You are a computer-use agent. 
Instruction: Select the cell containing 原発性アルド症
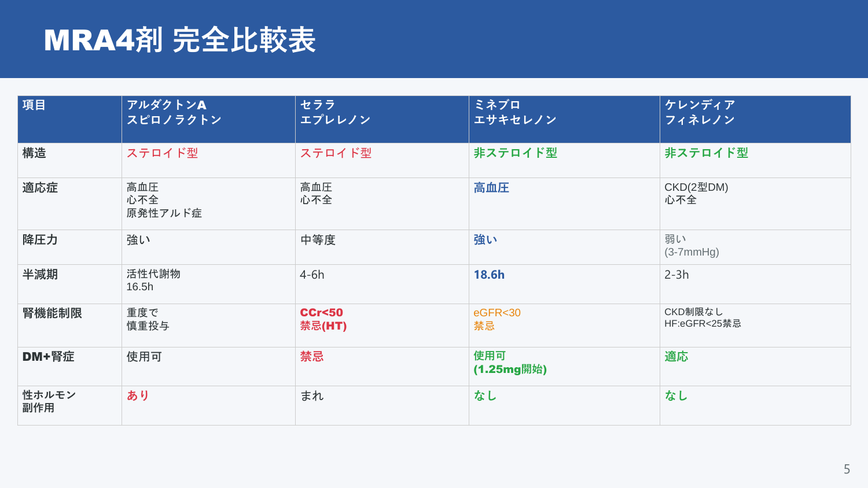tap(208, 204)
